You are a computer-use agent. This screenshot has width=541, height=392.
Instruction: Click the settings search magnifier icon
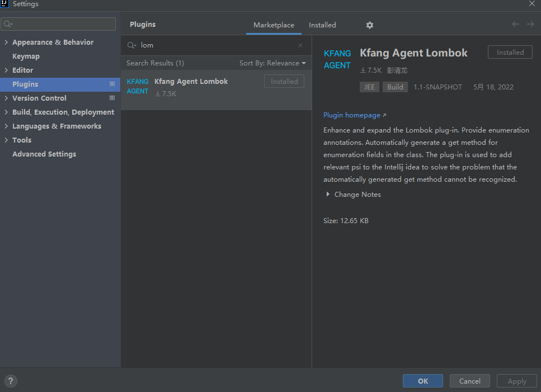(8, 24)
